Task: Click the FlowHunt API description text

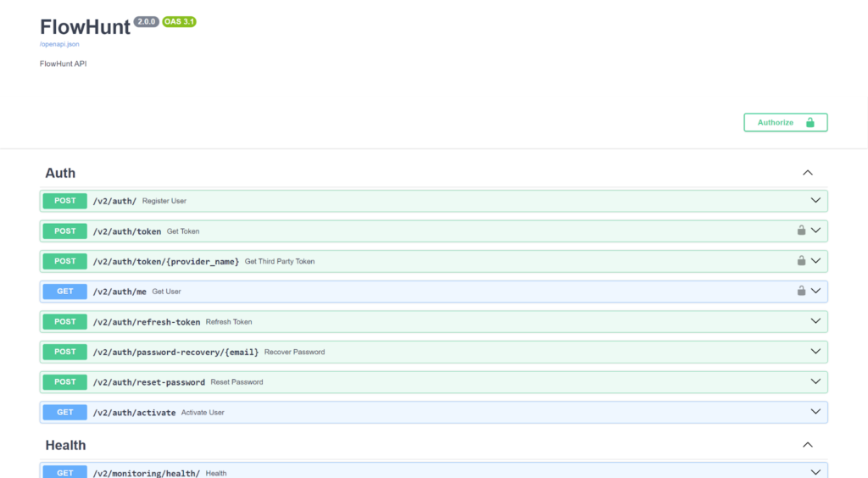Action: click(63, 64)
